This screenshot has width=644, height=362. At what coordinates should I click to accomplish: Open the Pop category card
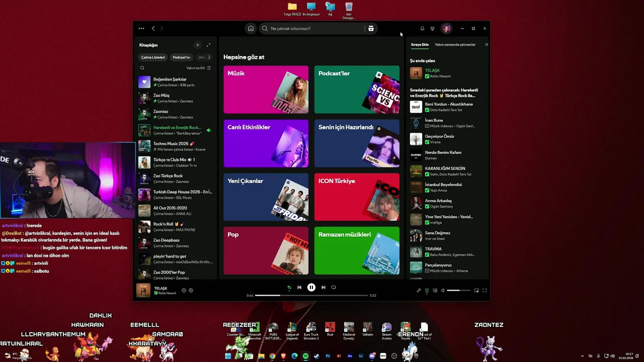point(266,251)
